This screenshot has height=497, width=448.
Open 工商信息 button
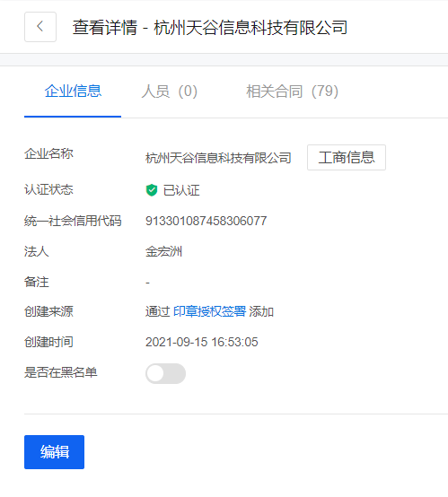347,158
